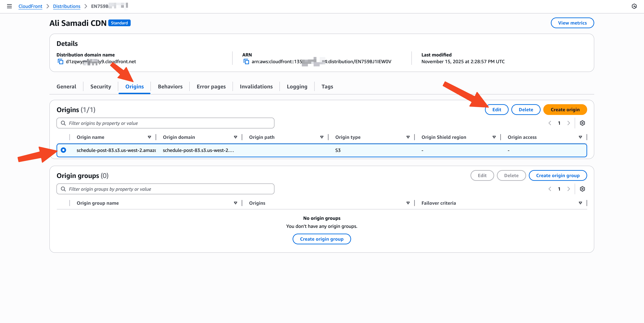Copy the ARN value

pos(246,62)
